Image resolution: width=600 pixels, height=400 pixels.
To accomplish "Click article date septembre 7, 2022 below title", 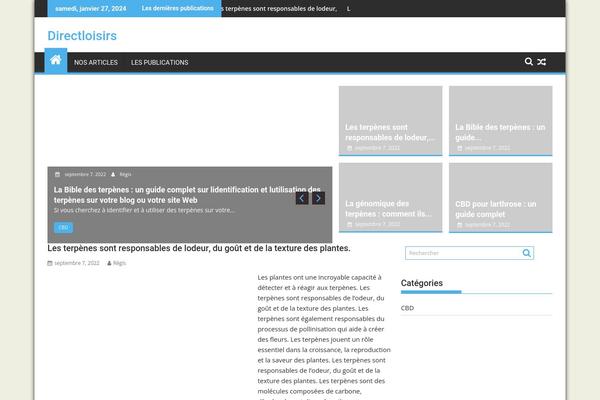I will point(77,263).
